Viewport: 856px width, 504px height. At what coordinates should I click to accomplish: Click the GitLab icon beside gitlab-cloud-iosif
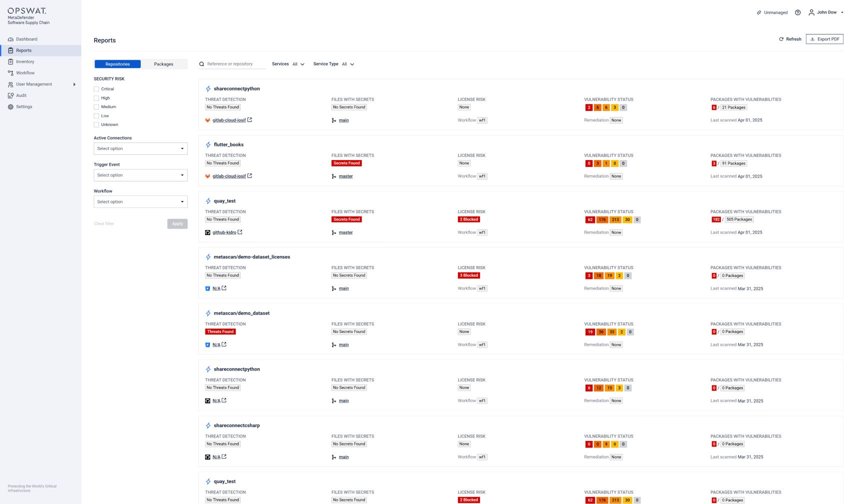click(207, 120)
